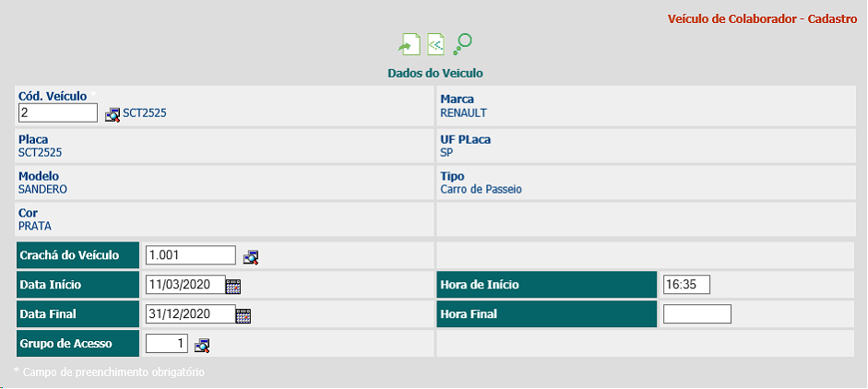
Task: Click the Crachá do Veículo field showing 1.001
Action: click(x=191, y=255)
